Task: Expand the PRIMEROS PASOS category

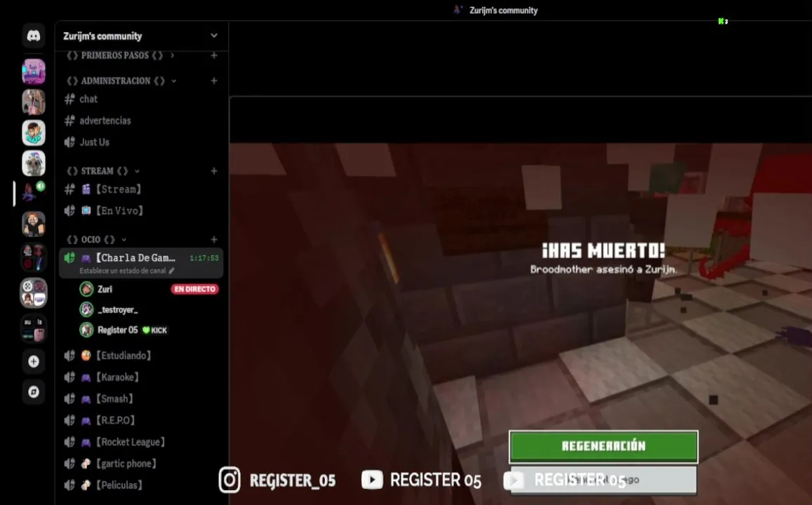Action: (173, 55)
